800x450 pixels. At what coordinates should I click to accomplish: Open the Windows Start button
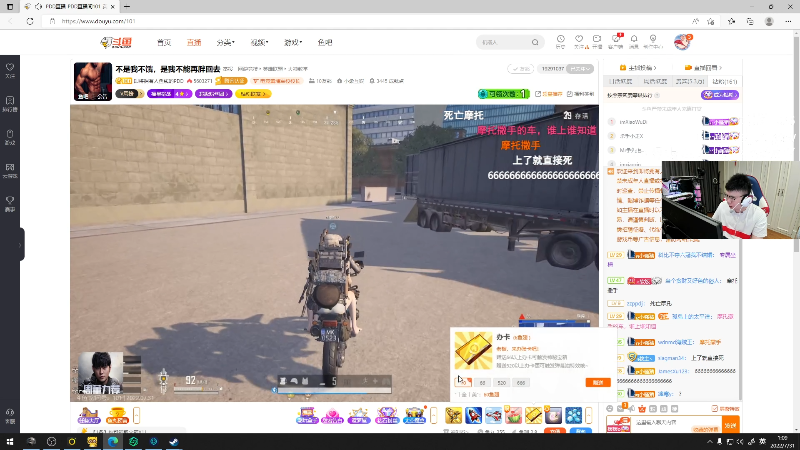(10, 441)
